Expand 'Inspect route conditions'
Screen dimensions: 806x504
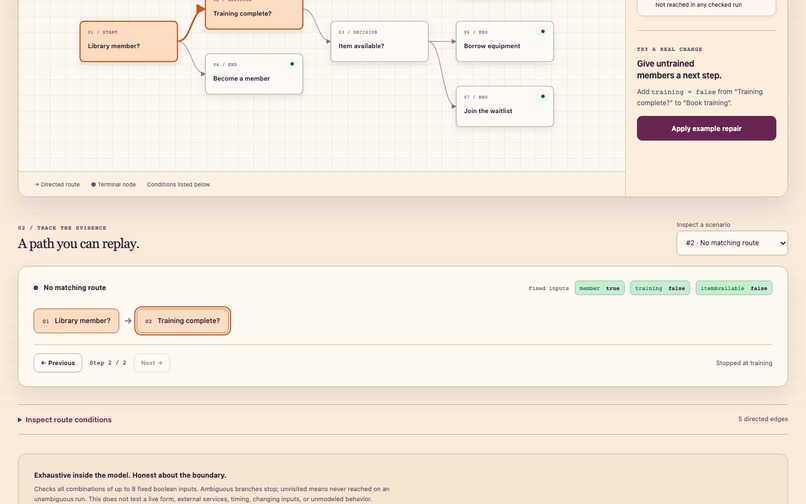pos(65,420)
